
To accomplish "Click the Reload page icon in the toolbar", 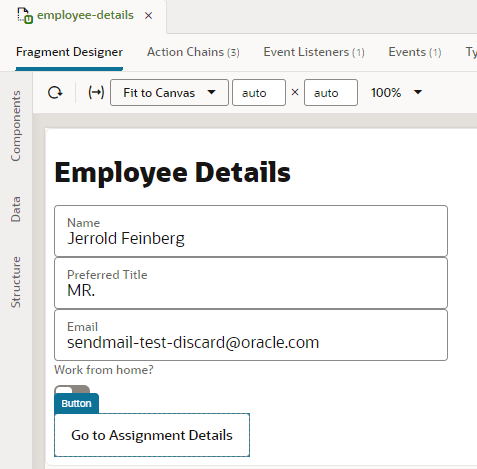I will [x=55, y=93].
